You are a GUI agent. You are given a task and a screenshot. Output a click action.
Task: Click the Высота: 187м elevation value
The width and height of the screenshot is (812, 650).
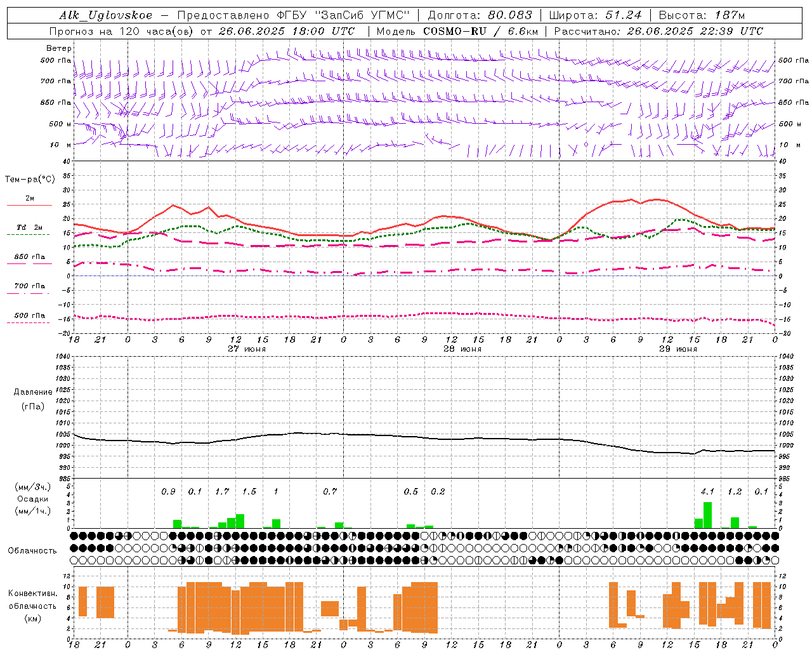[702, 15]
